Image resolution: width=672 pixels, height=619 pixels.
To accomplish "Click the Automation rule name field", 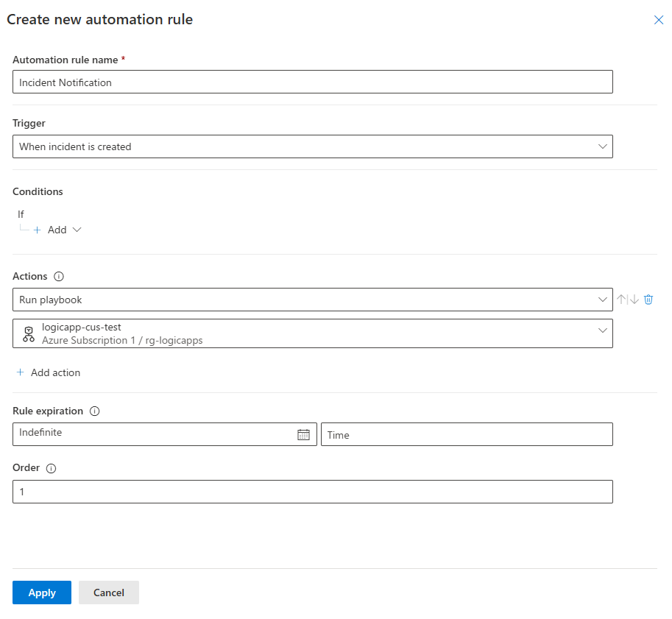I will [x=312, y=82].
